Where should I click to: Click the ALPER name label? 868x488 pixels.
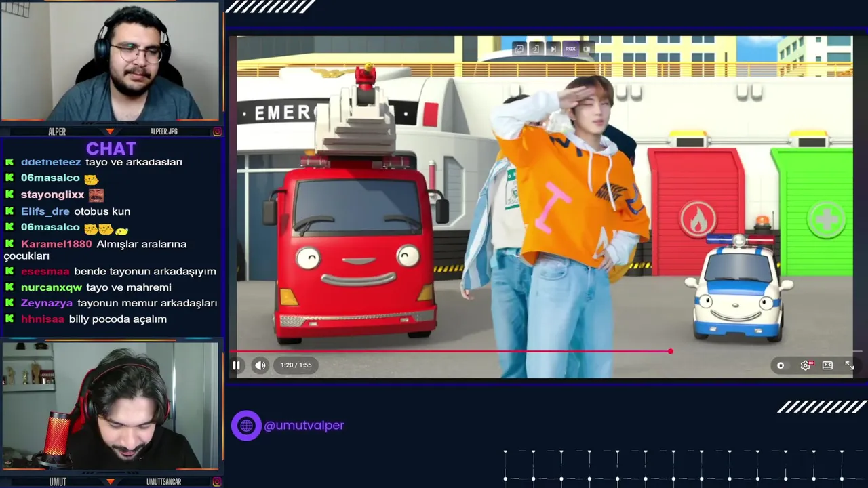tap(57, 131)
